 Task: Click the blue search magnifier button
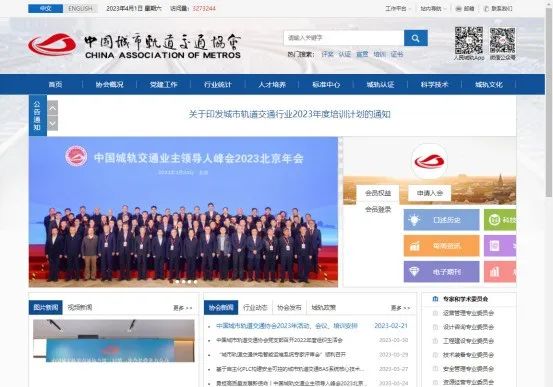(x=415, y=38)
